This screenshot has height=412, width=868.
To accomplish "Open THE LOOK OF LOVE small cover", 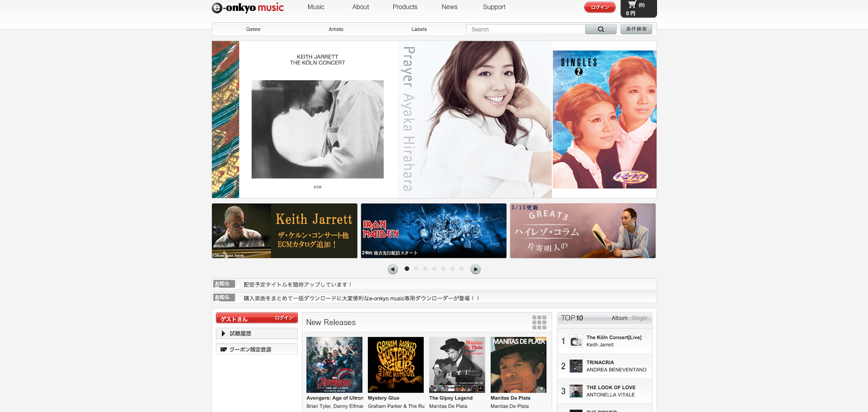I will pyautogui.click(x=576, y=391).
